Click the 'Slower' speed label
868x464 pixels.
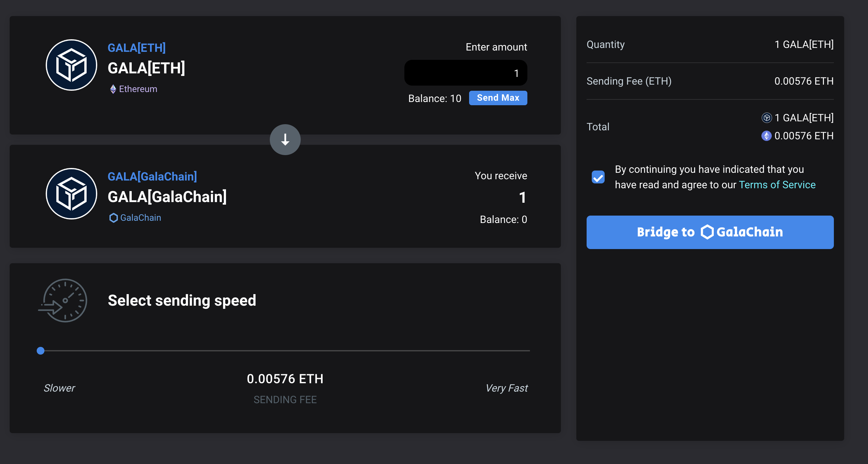click(x=59, y=388)
